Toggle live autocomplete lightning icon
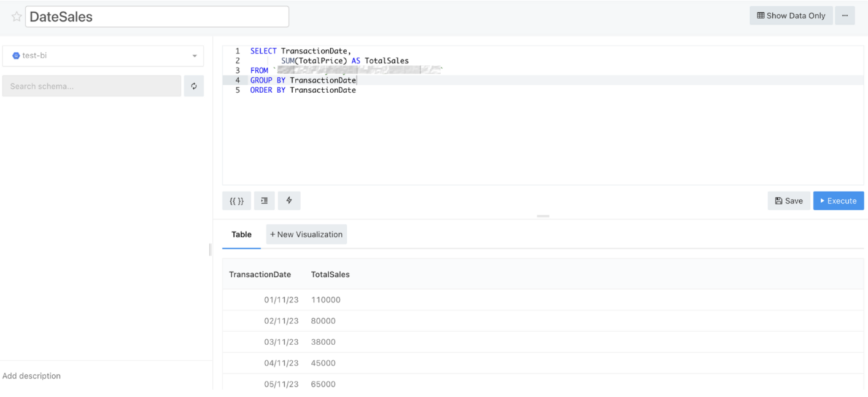The width and height of the screenshot is (868, 397). (x=289, y=201)
